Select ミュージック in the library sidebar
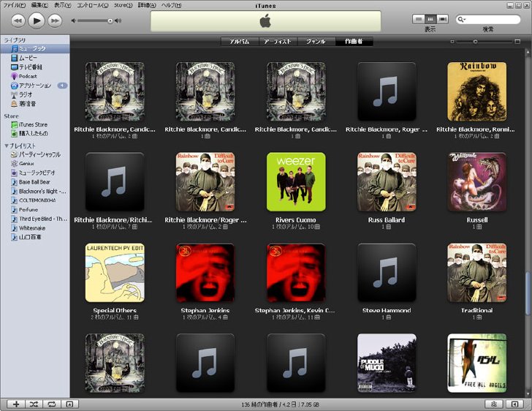This screenshot has height=411, width=532. (x=35, y=48)
